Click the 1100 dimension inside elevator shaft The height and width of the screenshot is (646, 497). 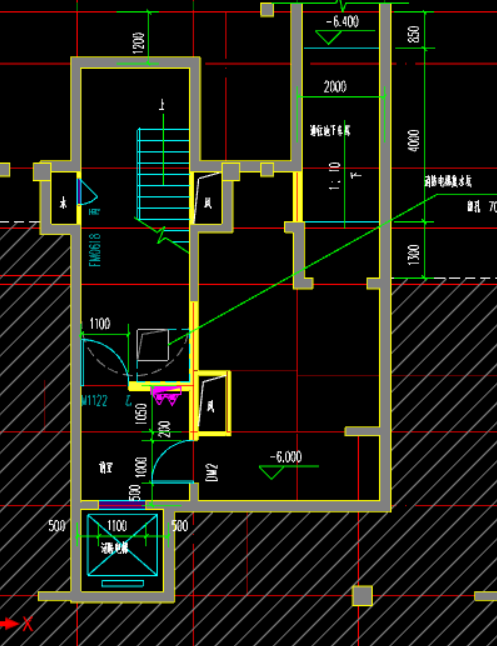click(117, 526)
